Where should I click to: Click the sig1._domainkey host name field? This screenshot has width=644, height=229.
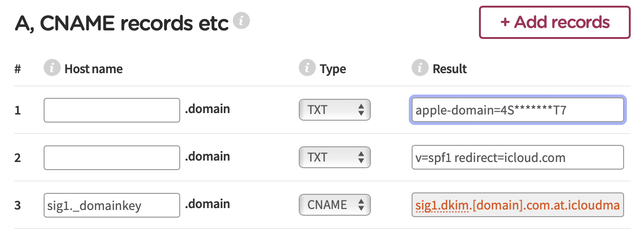click(111, 205)
